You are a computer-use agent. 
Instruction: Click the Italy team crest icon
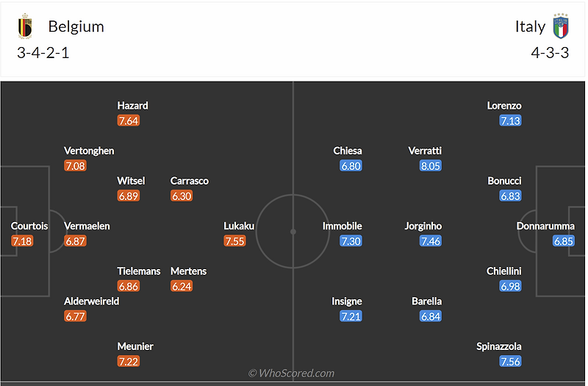click(562, 26)
